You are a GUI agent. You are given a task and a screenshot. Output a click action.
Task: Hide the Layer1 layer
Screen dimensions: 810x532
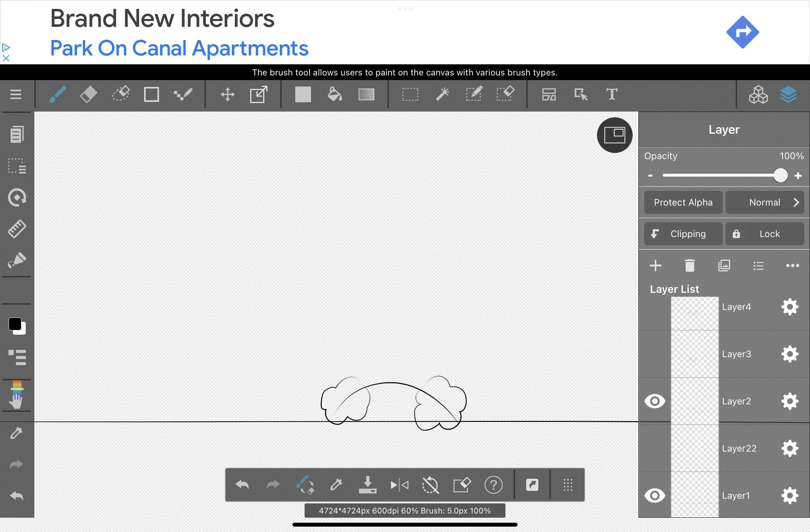click(x=655, y=496)
